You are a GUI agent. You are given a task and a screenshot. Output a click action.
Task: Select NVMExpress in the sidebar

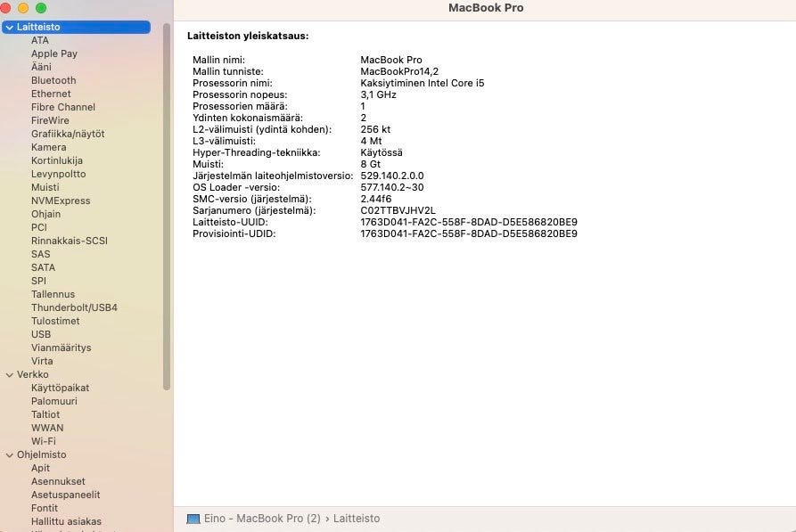point(61,201)
